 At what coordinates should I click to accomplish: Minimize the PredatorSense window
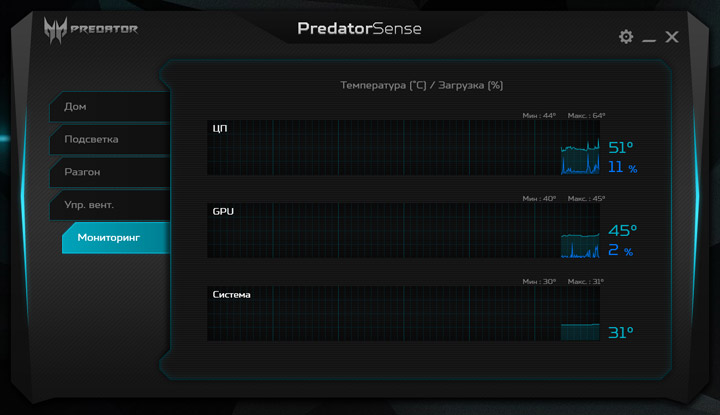[649, 38]
